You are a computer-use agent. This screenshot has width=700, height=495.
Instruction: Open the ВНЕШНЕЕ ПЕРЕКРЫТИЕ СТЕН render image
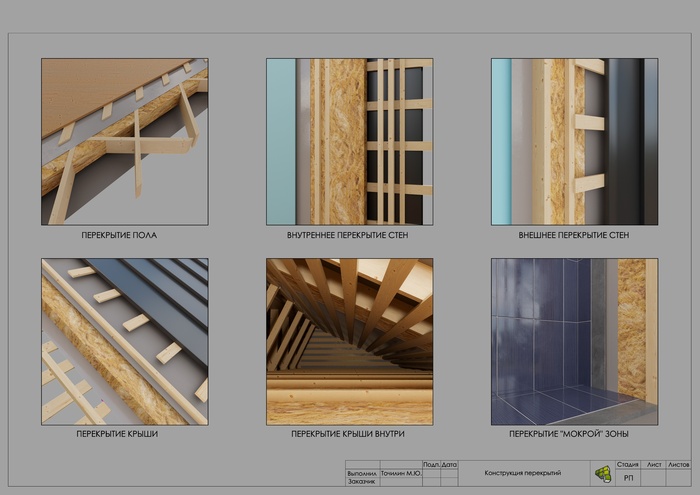[x=574, y=141]
